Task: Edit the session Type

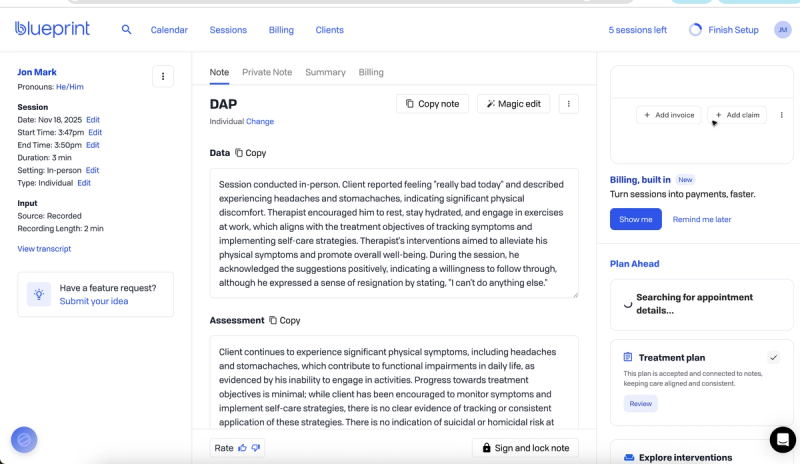Action: (x=84, y=183)
